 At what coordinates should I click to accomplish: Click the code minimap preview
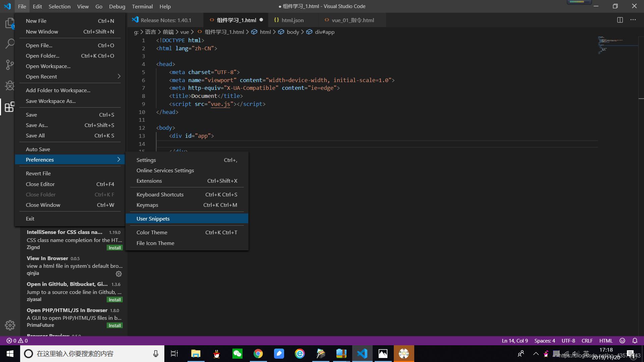[x=618, y=45]
